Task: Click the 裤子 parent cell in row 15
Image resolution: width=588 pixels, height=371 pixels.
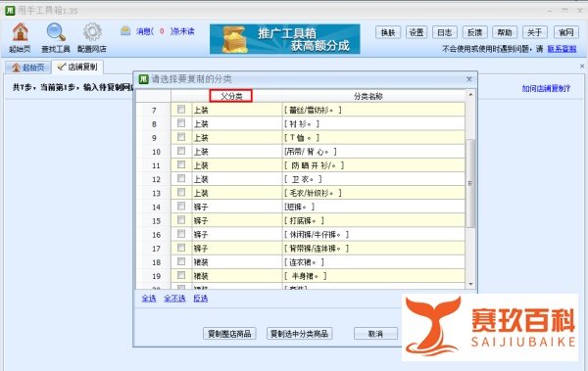Action: coord(236,220)
